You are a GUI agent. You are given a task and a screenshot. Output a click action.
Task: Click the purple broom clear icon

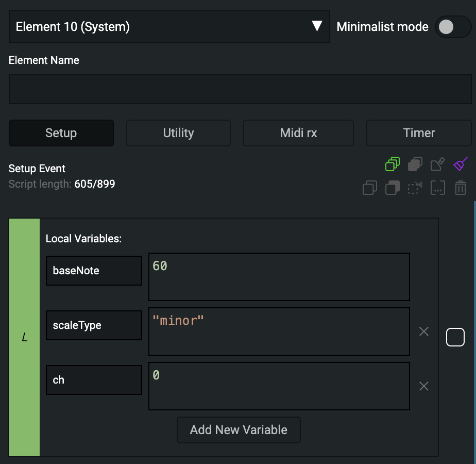(x=460, y=164)
